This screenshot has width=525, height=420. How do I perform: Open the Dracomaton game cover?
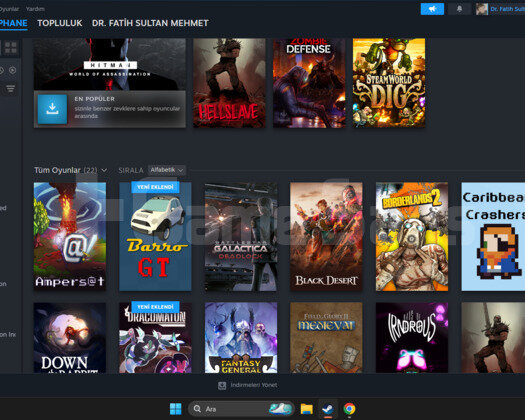155,338
